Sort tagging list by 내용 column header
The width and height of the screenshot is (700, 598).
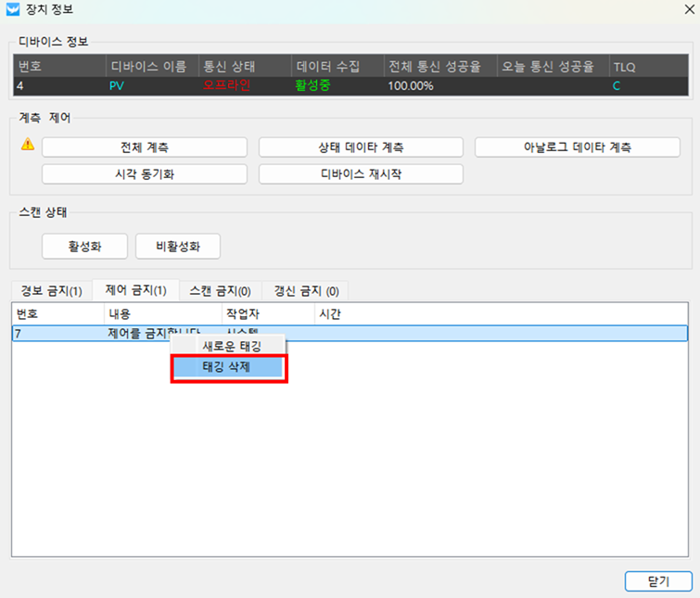click(x=162, y=314)
